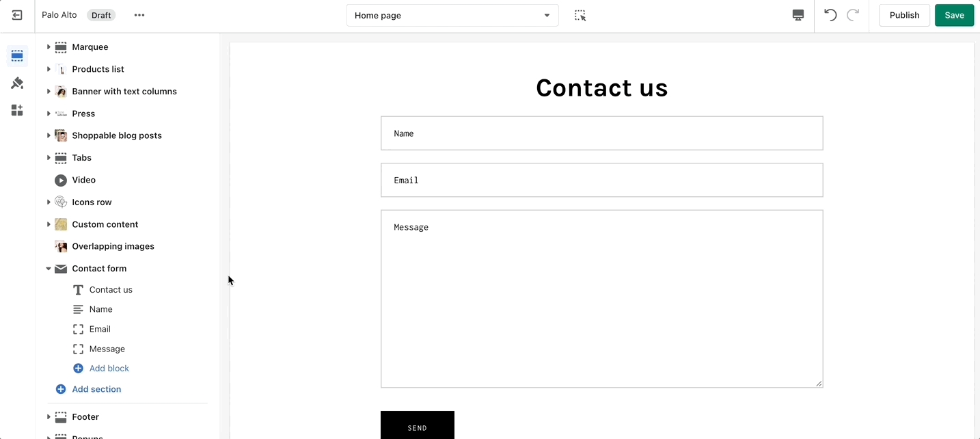
Task: Expand the Footer section
Action: coord(49,417)
